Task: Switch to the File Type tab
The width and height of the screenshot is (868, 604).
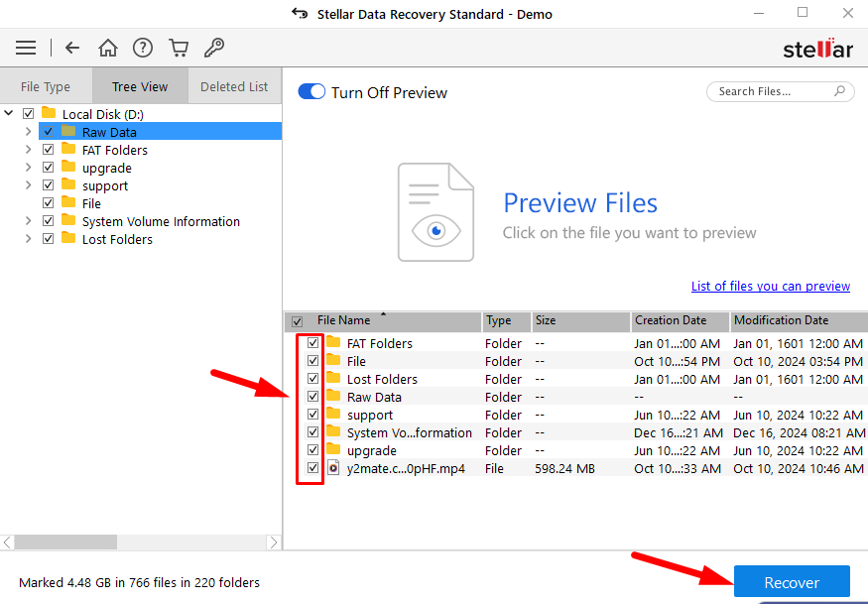Action: [46, 86]
